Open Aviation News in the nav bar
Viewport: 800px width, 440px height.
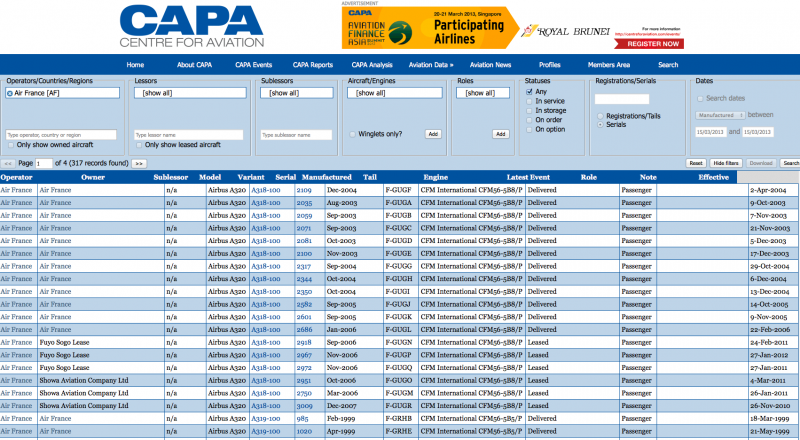pos(490,65)
